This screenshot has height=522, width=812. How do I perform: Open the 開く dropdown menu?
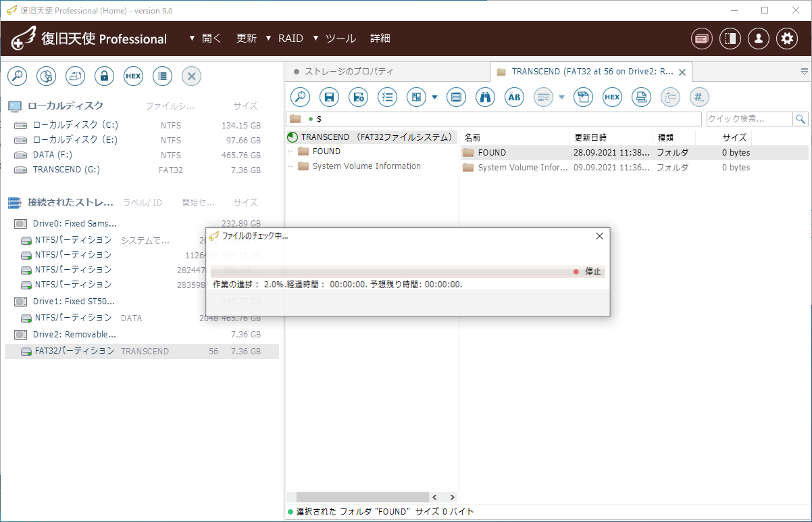coord(205,39)
